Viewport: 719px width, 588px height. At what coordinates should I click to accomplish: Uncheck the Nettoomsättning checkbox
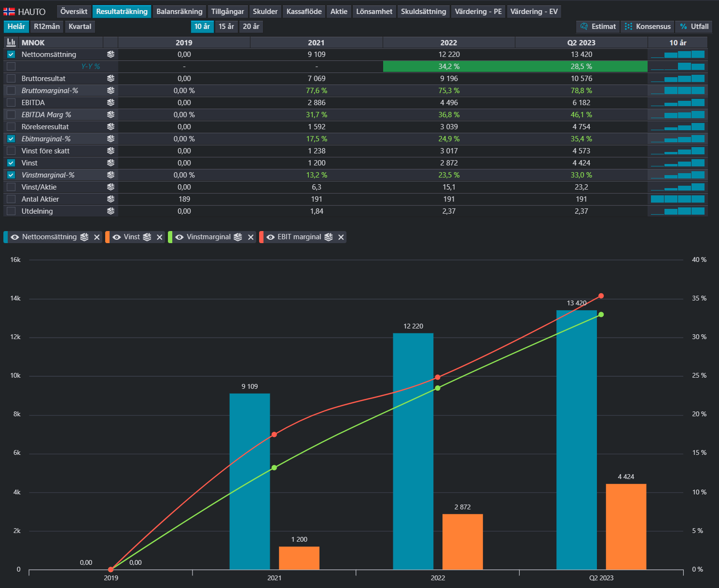pyautogui.click(x=11, y=55)
